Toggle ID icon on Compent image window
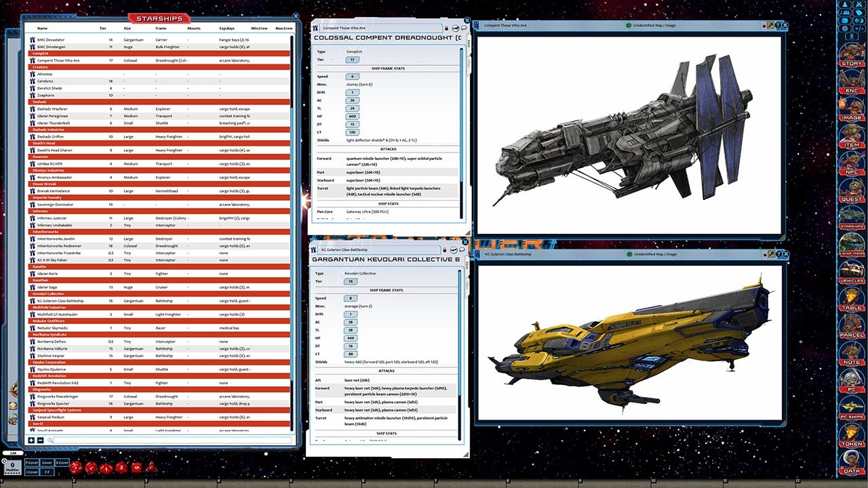 [629, 26]
